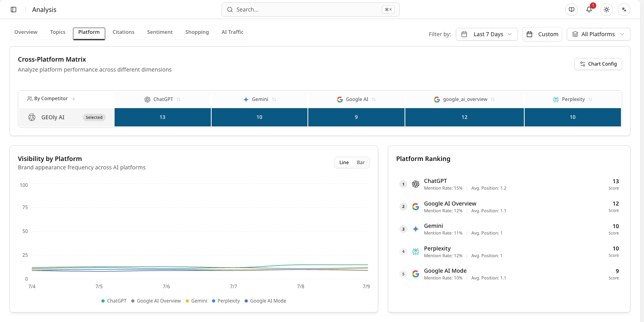Switch theme with the sun icon

[607, 10]
